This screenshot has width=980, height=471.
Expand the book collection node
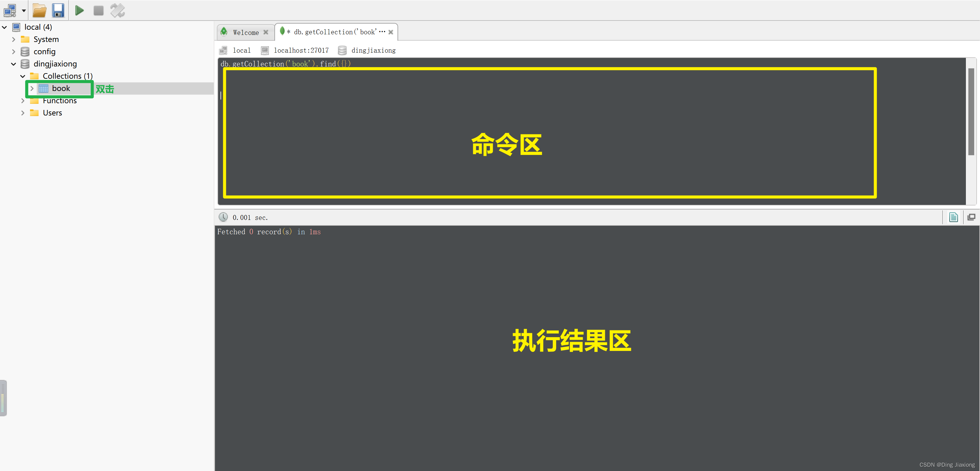pyautogui.click(x=32, y=88)
